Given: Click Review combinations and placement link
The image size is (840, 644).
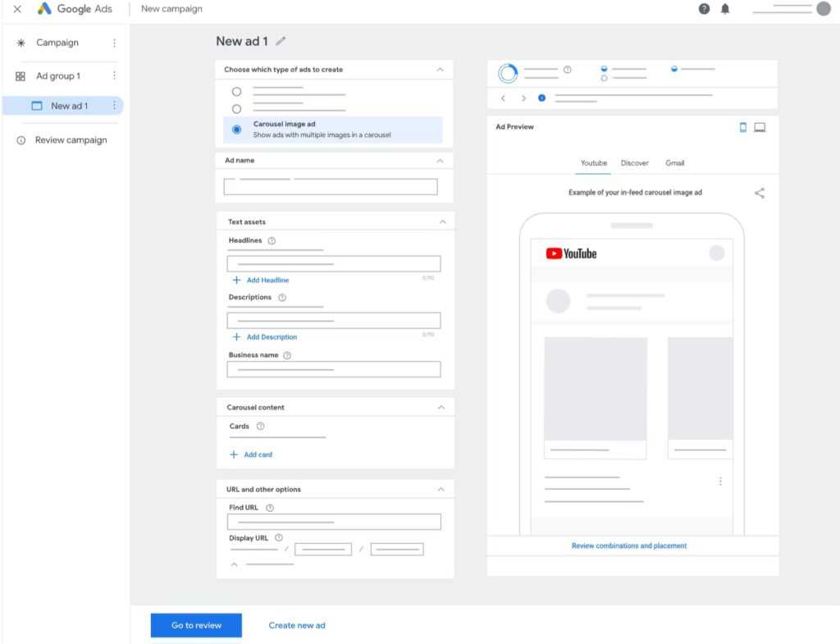Looking at the screenshot, I should (629, 546).
